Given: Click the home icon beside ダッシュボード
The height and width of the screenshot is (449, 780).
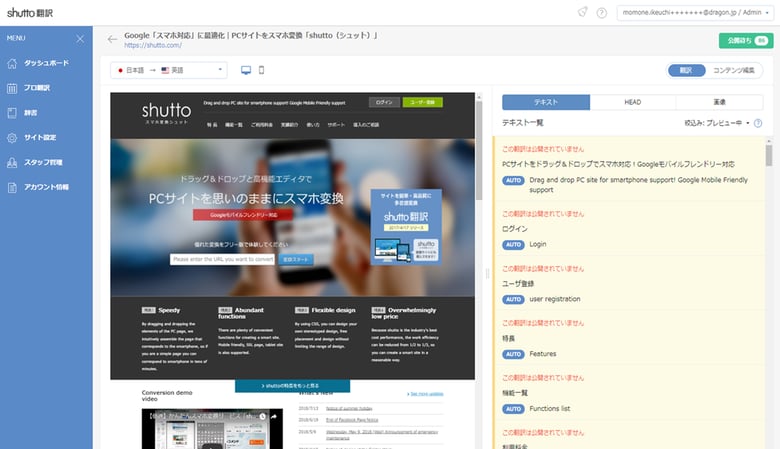Looking at the screenshot, I should click(x=12, y=63).
